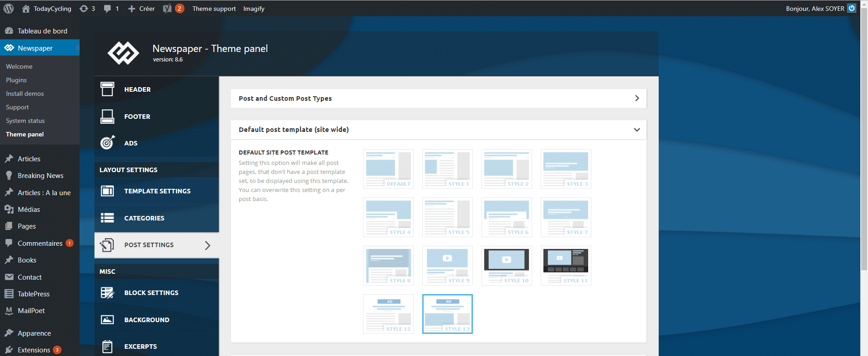Choose the Style 4 post template
This screenshot has height=356, width=868.
pos(388,217)
